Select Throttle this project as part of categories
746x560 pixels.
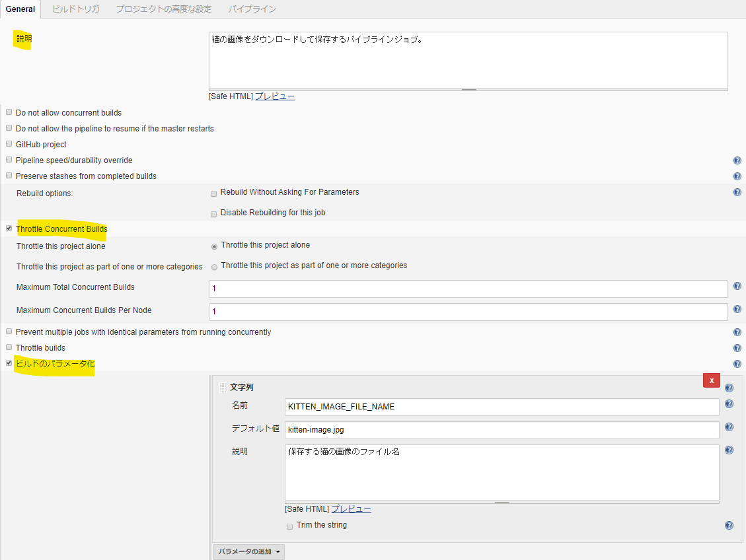pyautogui.click(x=214, y=267)
